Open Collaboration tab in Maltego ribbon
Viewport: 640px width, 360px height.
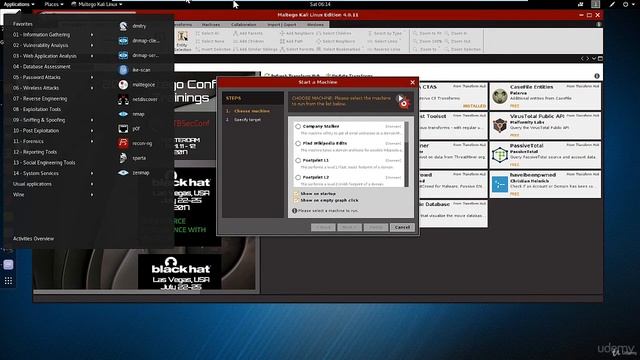coord(244,24)
